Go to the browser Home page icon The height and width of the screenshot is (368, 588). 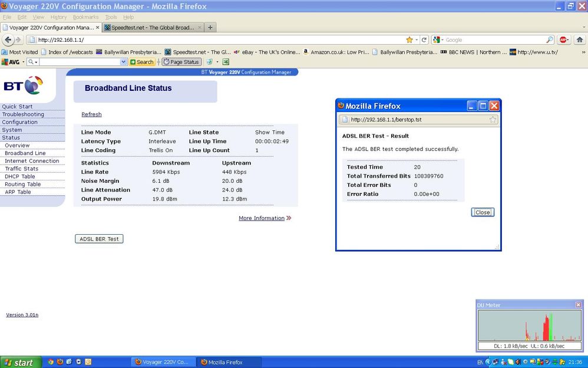(x=579, y=40)
